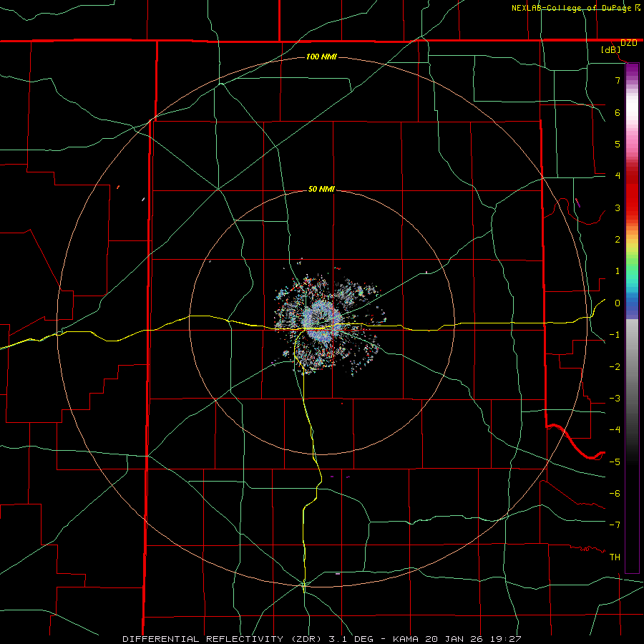Click the scale value 1
This screenshot has width=644, height=644.
tap(618, 271)
